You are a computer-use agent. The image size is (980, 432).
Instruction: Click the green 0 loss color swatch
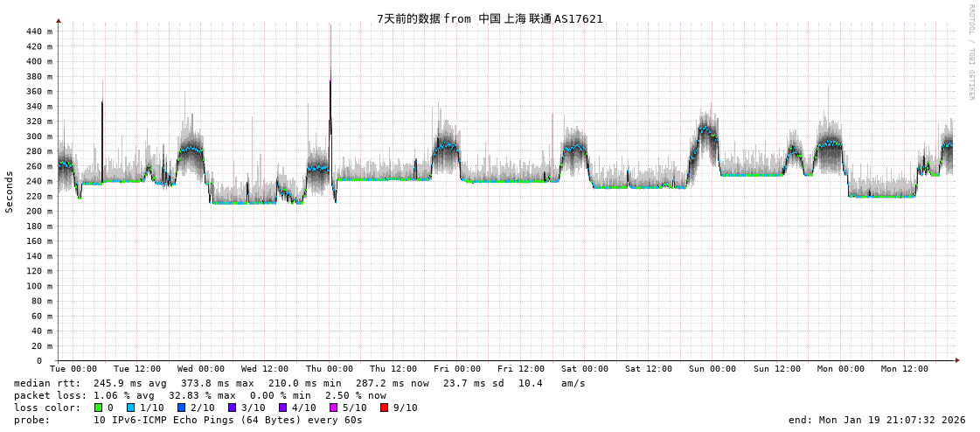[99, 408]
